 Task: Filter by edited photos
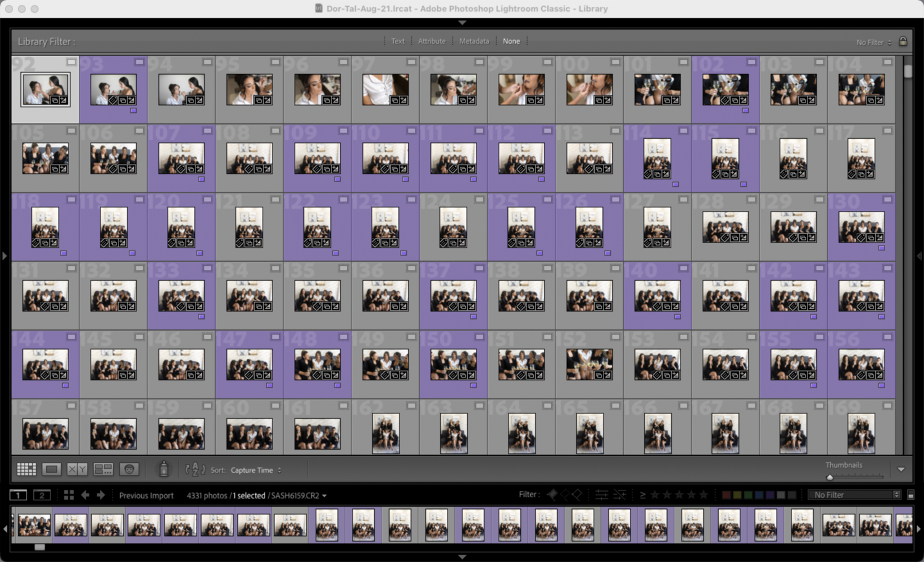point(602,495)
